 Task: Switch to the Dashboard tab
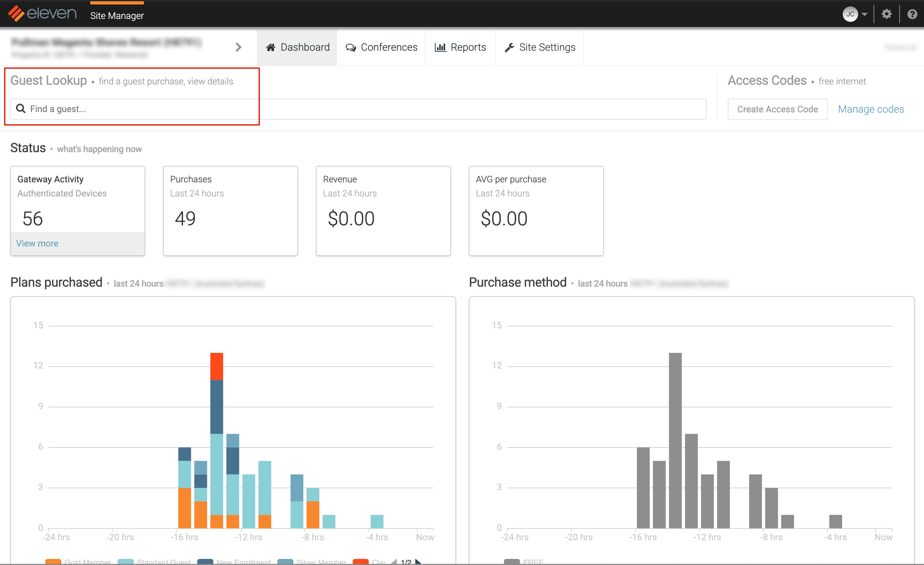click(x=297, y=47)
